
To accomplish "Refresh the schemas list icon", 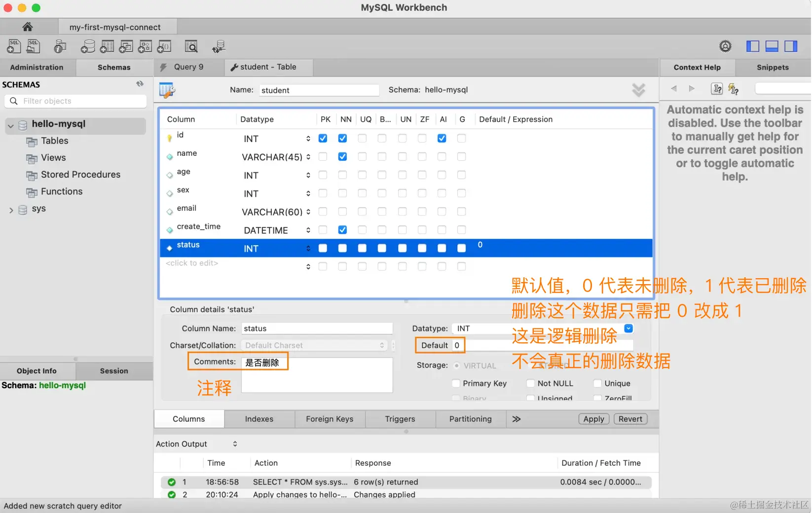I will [140, 84].
